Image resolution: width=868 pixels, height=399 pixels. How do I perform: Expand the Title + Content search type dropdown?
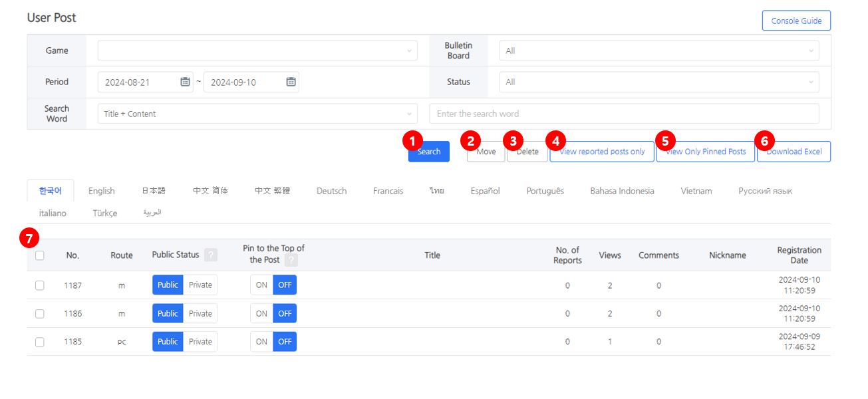(x=257, y=114)
